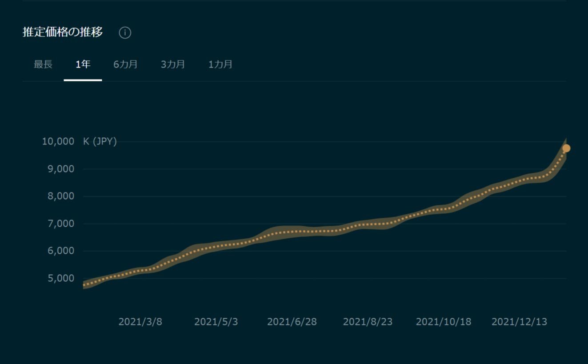Click the 2021/10/18 date label
The height and width of the screenshot is (364, 588).
pyautogui.click(x=443, y=322)
